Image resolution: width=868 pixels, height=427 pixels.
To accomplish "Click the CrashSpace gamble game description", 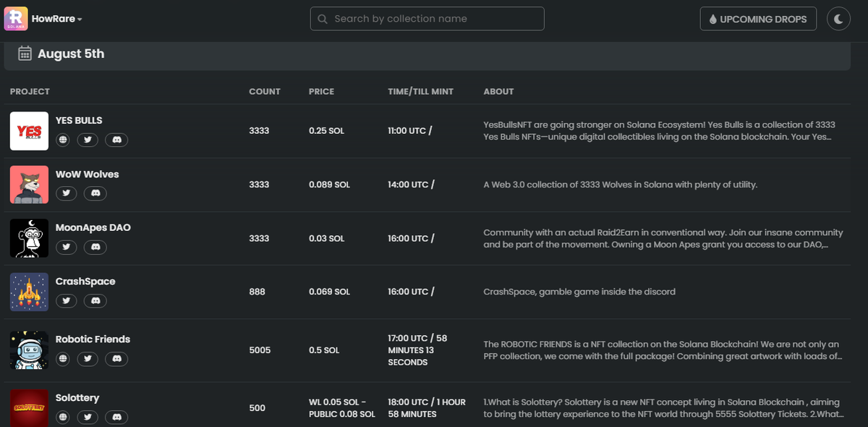I will click(579, 292).
